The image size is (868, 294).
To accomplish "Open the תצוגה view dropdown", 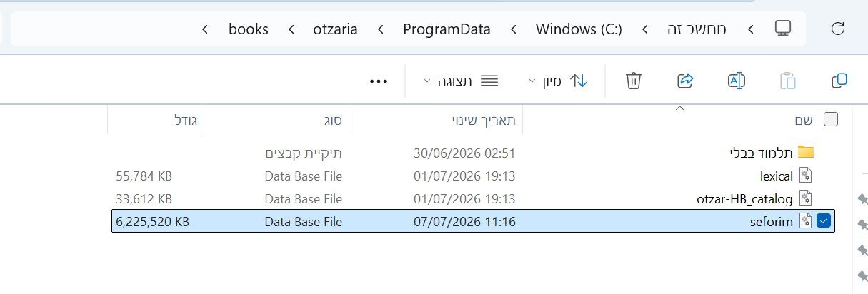I will [x=461, y=81].
